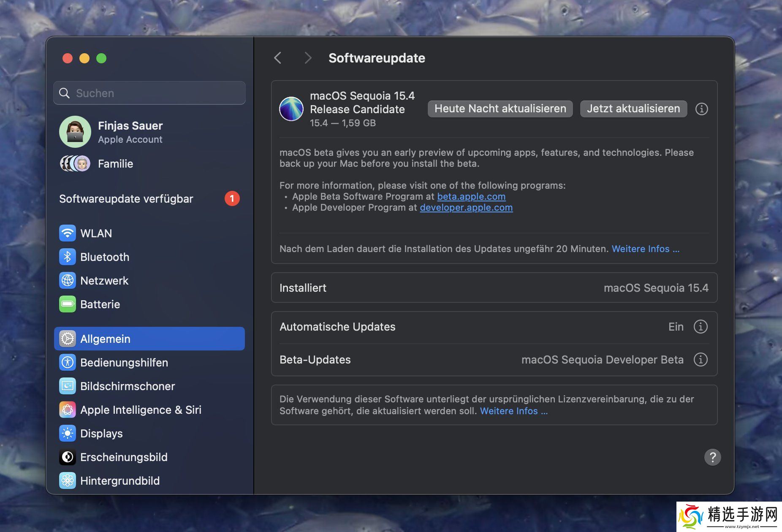Screen dimensions: 782x532
Task: Open Displays settings
Action: point(101,433)
